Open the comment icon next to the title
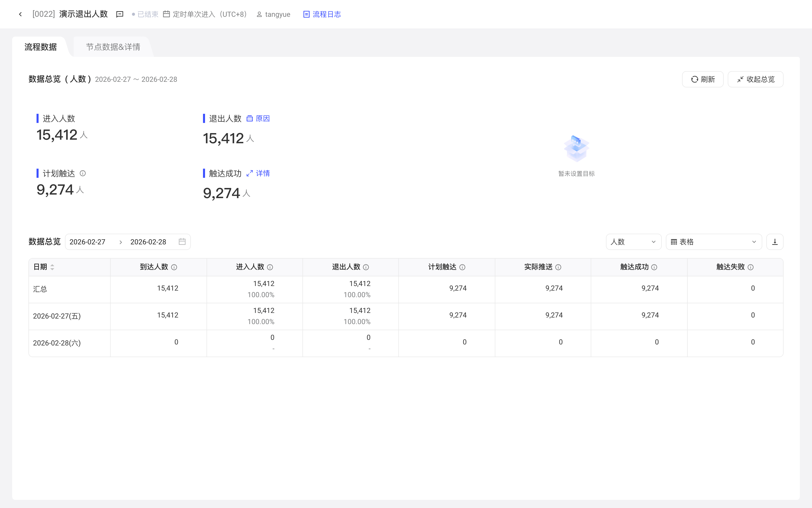 pos(120,14)
